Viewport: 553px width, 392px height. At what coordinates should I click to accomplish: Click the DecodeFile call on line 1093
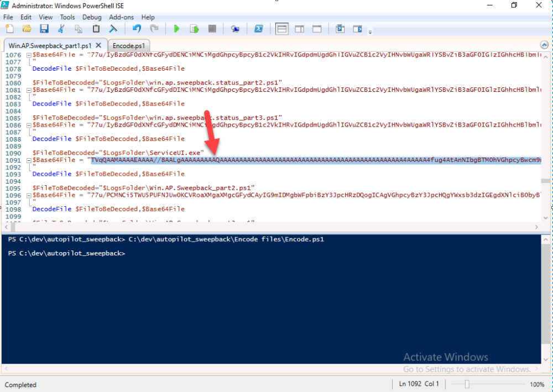tap(108, 174)
